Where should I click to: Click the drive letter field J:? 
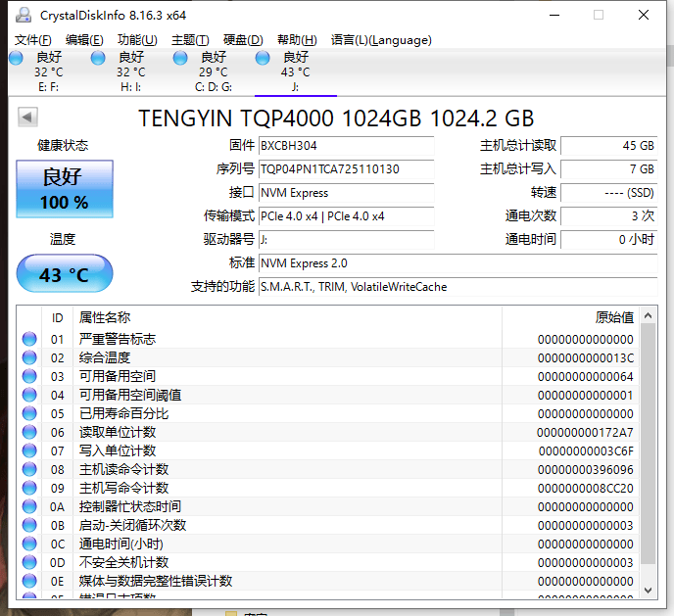(346, 240)
